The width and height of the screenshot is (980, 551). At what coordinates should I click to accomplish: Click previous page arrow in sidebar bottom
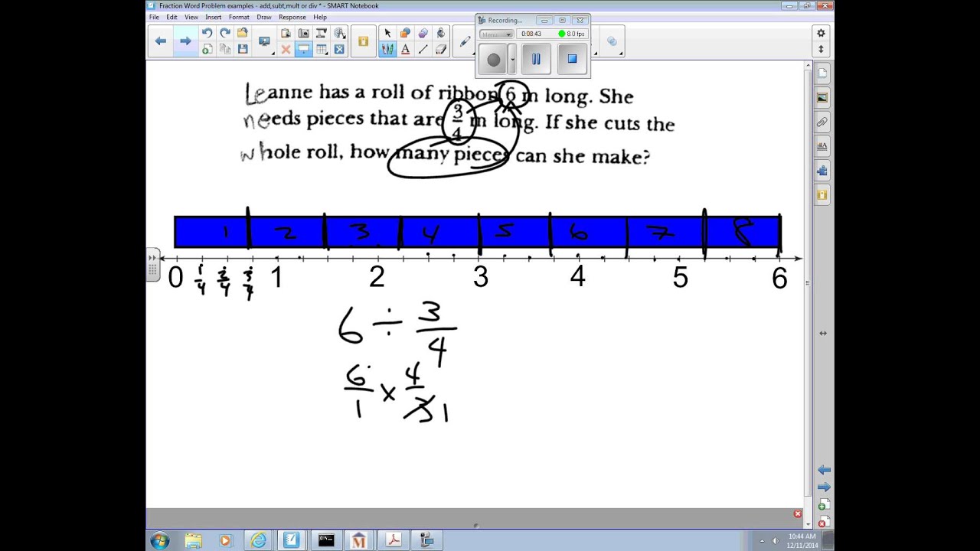(824, 470)
